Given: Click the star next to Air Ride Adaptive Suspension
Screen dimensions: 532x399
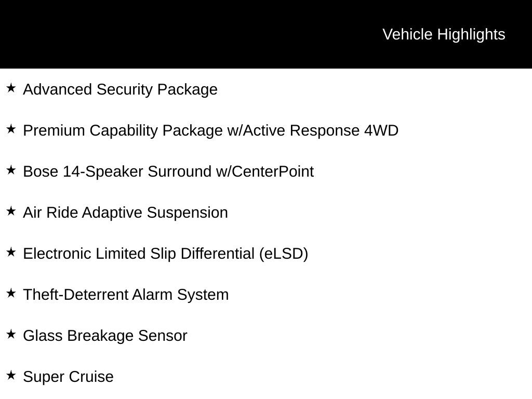Looking at the screenshot, I should click(x=11, y=211).
